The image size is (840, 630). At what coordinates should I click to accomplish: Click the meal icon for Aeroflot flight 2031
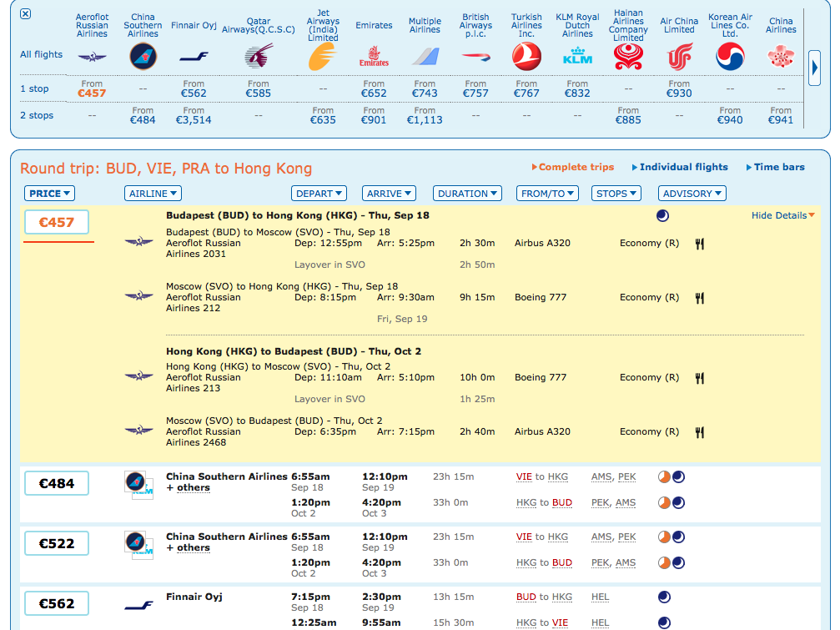pos(700,244)
